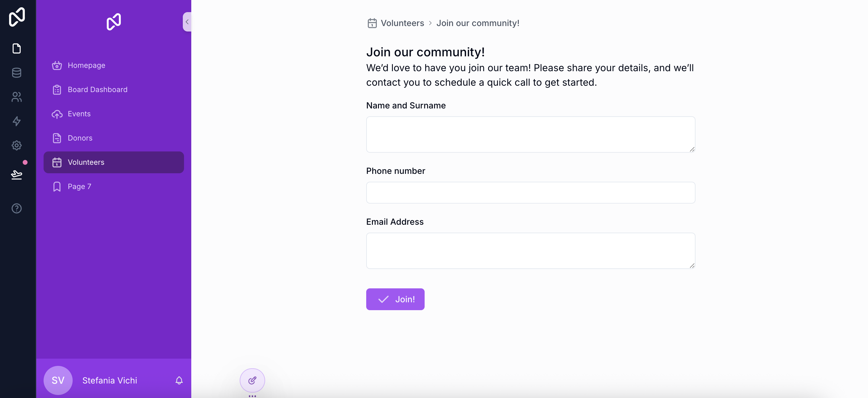Open the Automations lightning bolt icon
Viewport: 868px width, 398px height.
point(17,121)
